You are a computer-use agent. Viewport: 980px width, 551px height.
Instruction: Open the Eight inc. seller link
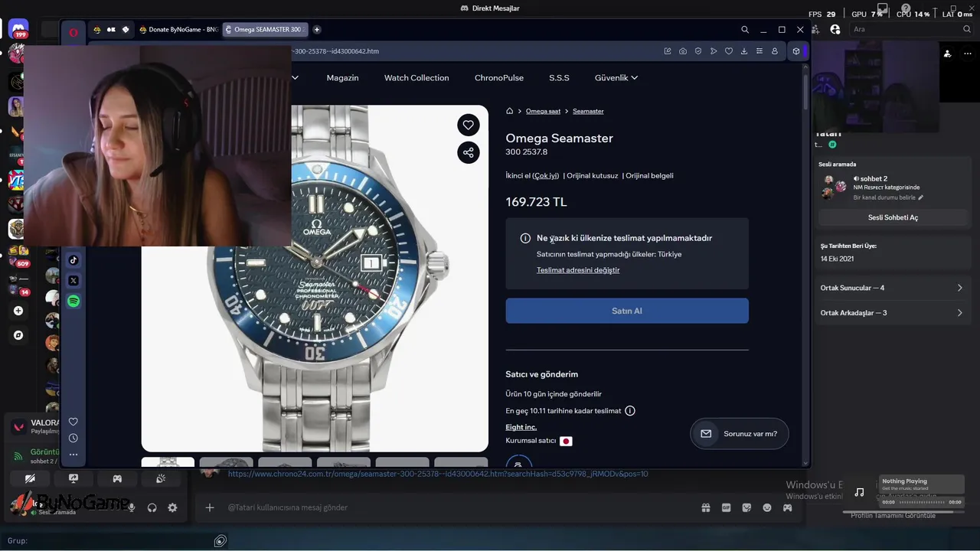point(521,427)
